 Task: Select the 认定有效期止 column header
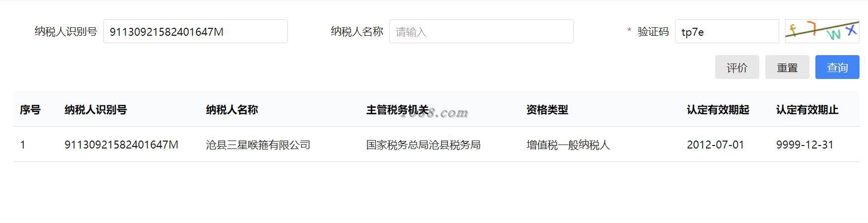pos(807,110)
